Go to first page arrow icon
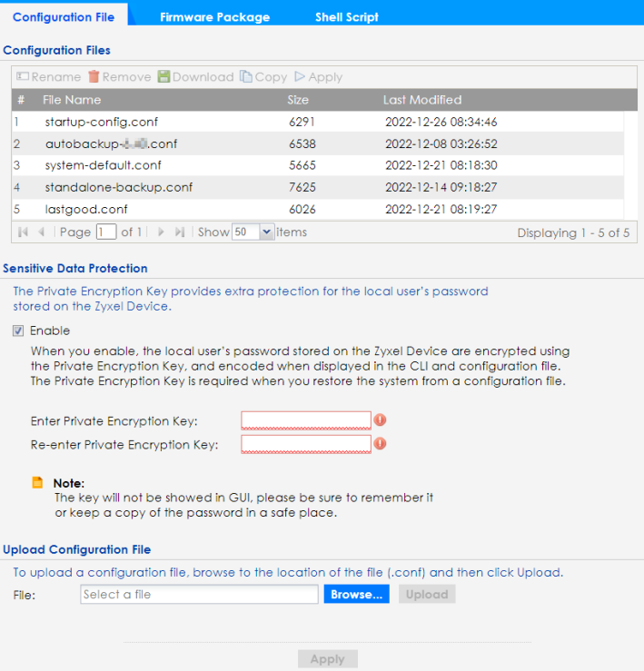The image size is (644, 671). pyautogui.click(x=23, y=232)
